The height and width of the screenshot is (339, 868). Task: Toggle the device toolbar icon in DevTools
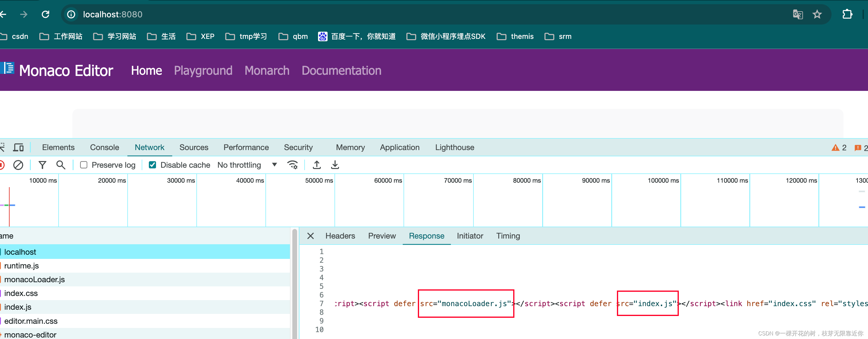(x=18, y=147)
